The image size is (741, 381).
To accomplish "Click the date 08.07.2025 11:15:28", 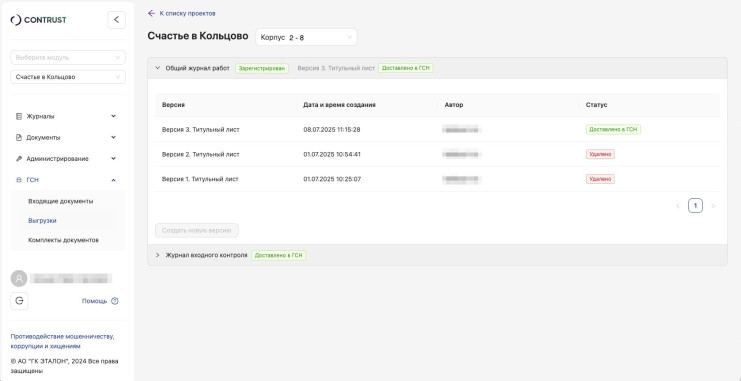I will (332, 130).
